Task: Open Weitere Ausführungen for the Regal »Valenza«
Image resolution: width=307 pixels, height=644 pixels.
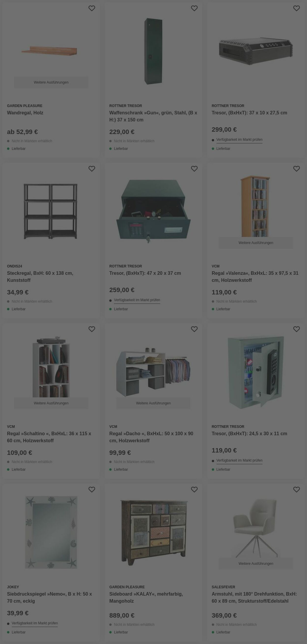Action: [256, 243]
